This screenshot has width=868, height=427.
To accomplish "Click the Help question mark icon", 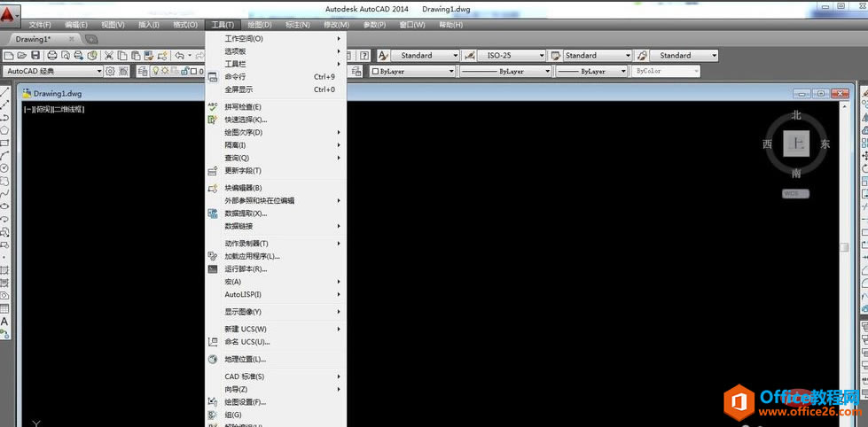I will tap(364, 55).
